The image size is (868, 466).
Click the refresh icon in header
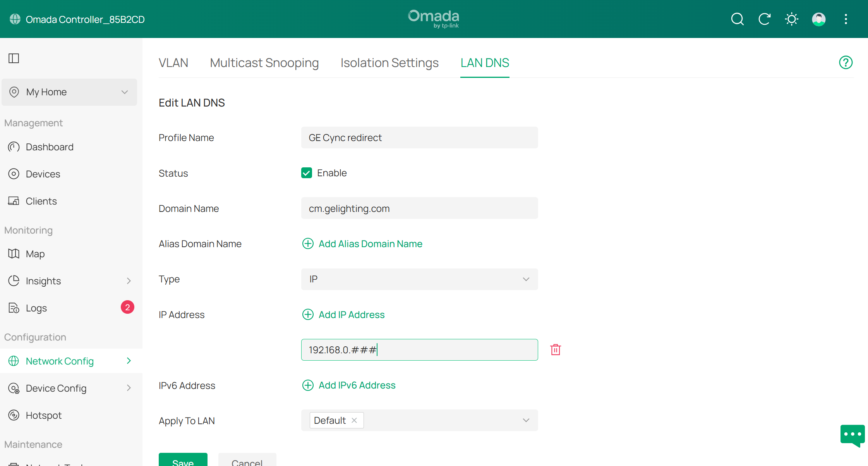(764, 19)
